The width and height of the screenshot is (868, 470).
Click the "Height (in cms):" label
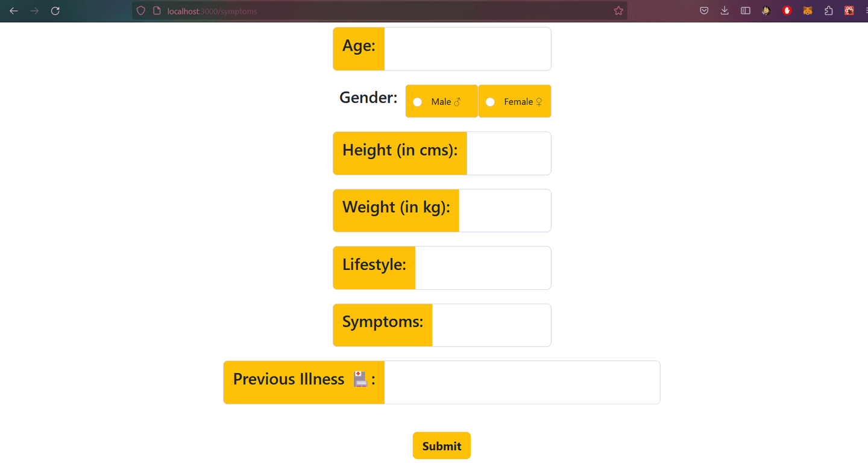click(400, 150)
